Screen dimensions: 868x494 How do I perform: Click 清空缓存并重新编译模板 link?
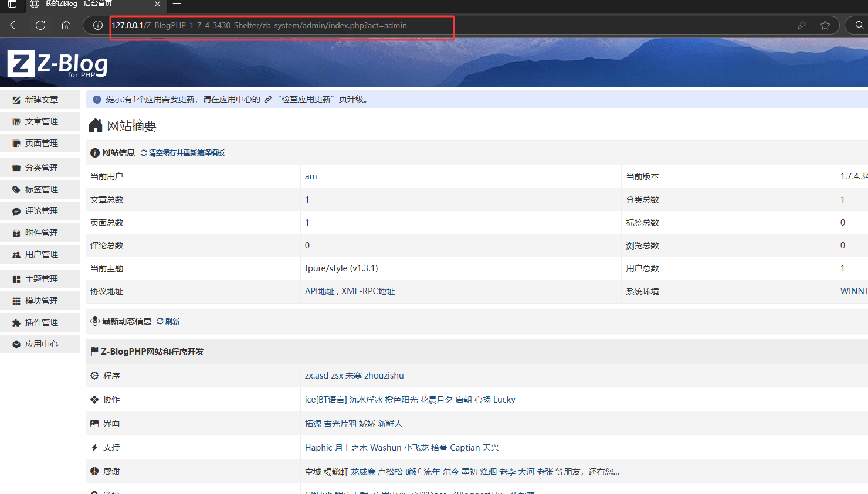(x=182, y=153)
